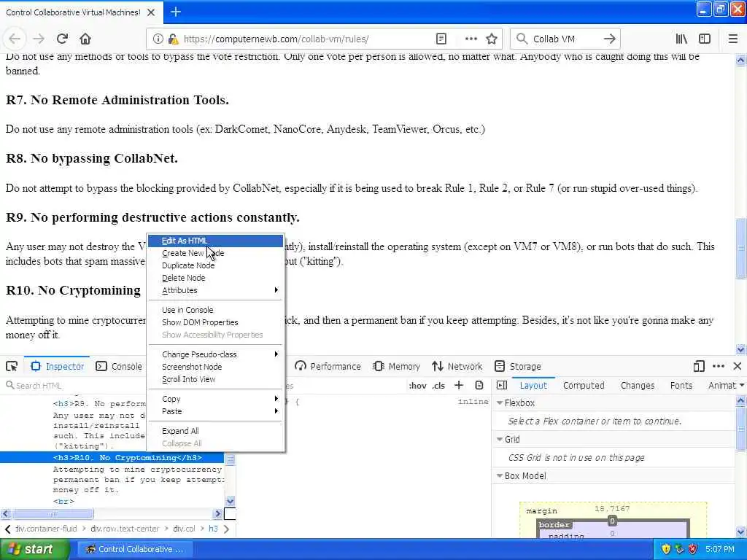Screen dimensions: 747x560
Task: Choose Expand All menu entry
Action: tap(215, 430)
